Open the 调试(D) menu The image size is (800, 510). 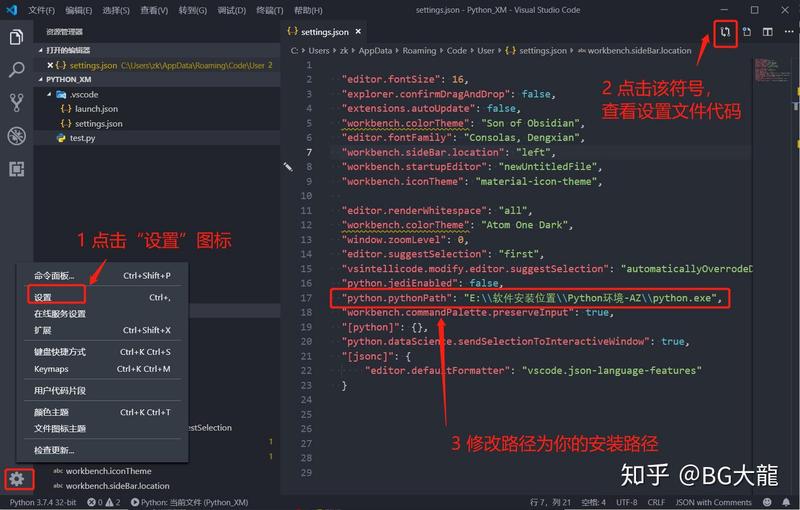tap(232, 10)
